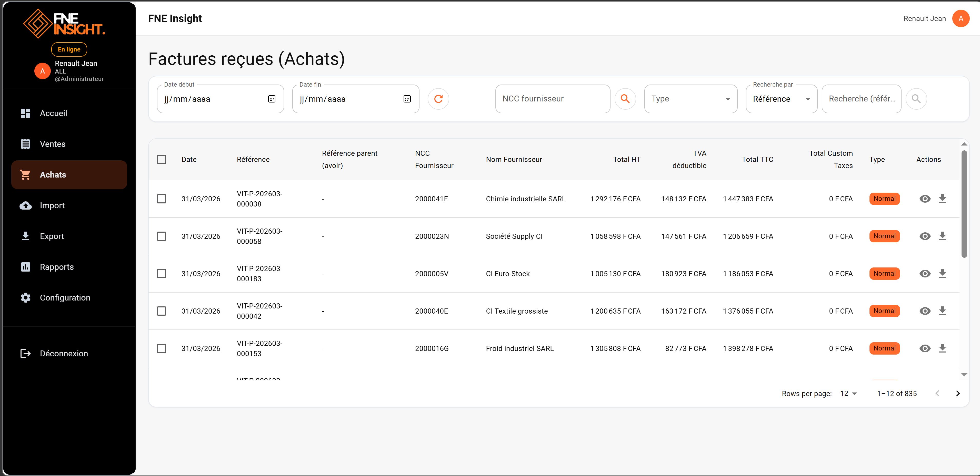The height and width of the screenshot is (476, 980).
Task: Expand the Type filter dropdown
Action: 691,99
